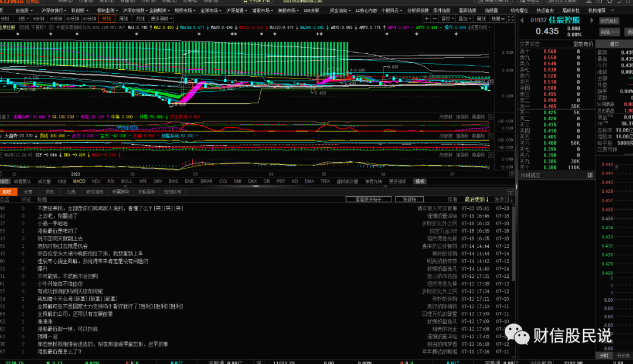Open indicator settings gear icon
The image size is (633, 364).
(x=51, y=28)
